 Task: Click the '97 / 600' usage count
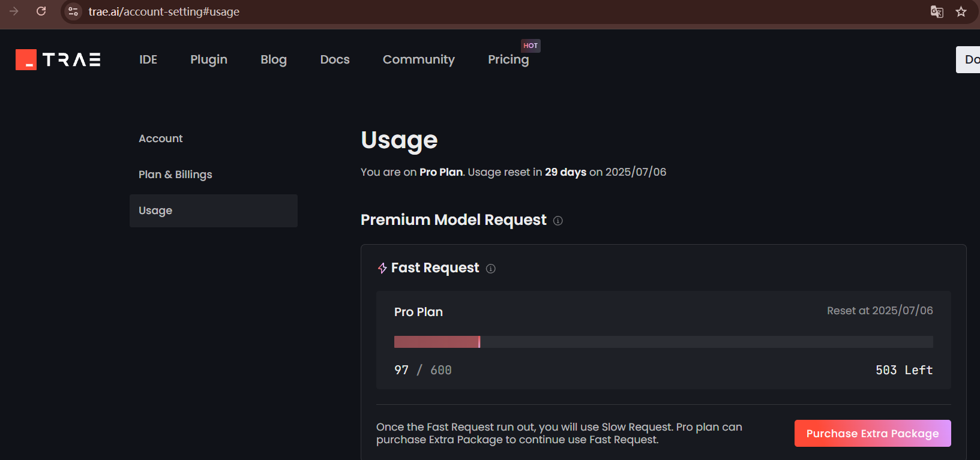pyautogui.click(x=423, y=370)
